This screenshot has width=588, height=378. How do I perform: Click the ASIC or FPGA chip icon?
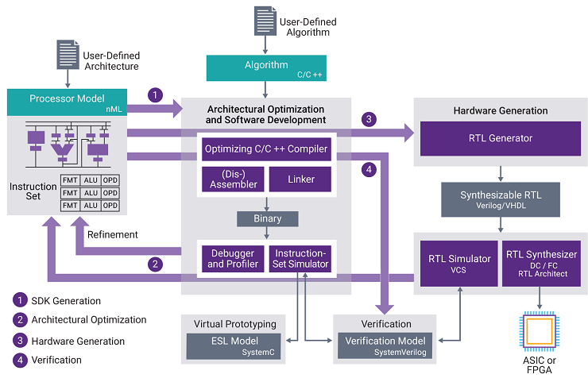click(x=540, y=332)
